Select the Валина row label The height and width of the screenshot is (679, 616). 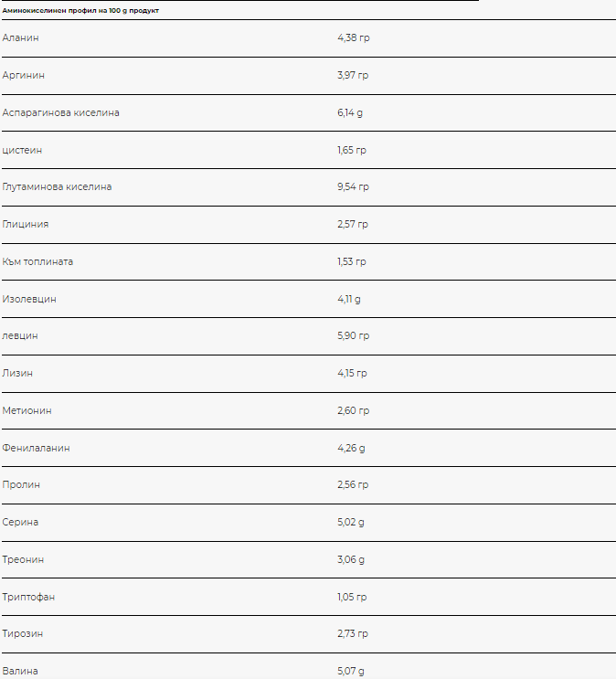point(20,671)
